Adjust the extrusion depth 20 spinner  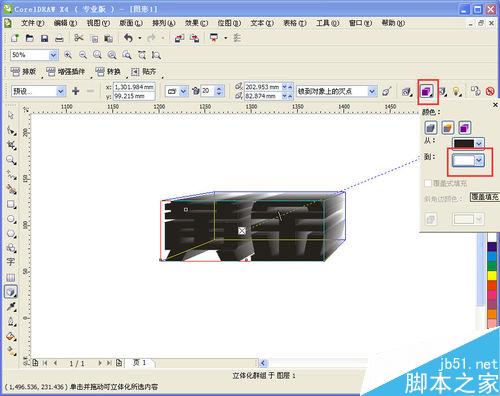(219, 91)
